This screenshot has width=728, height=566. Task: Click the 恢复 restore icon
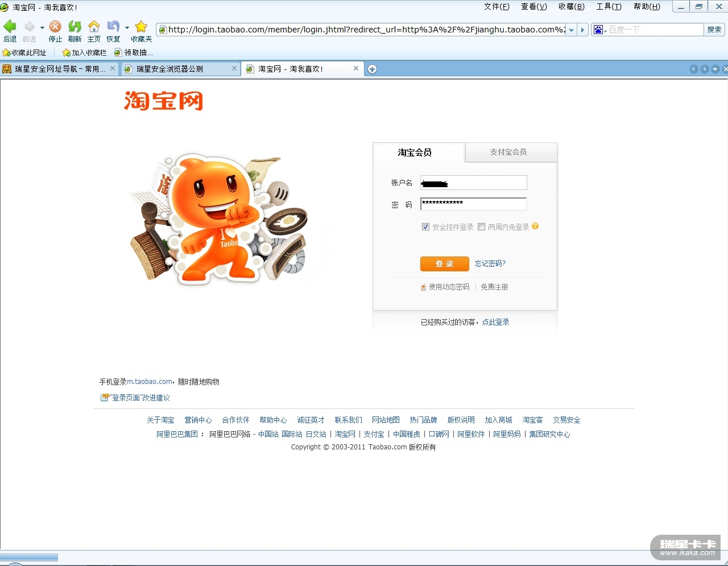coord(113,27)
